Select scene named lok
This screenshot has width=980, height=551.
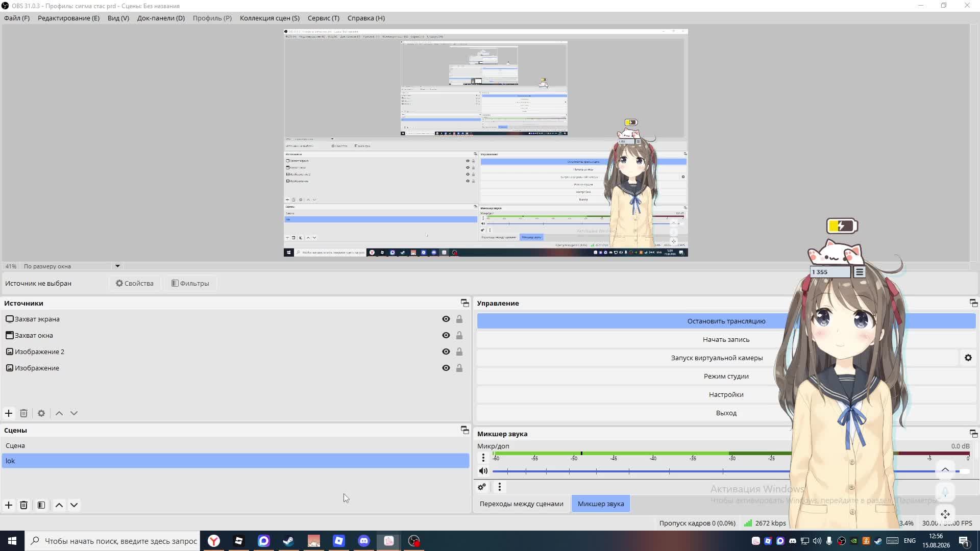coord(235,461)
